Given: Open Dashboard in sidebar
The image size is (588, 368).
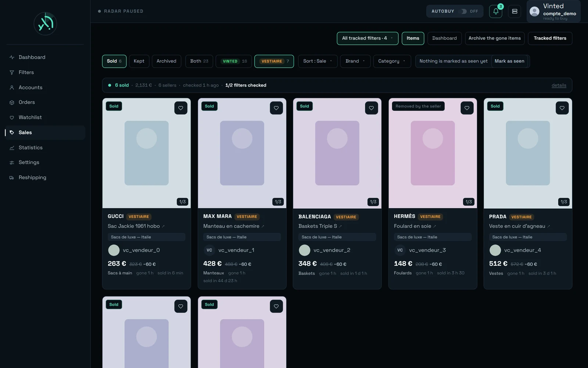Looking at the screenshot, I should pos(45,57).
